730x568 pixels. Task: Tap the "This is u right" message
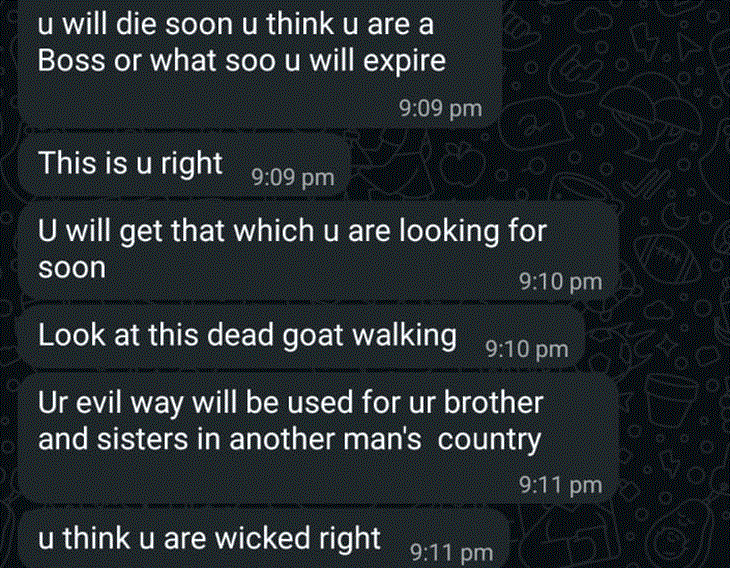click(x=184, y=165)
